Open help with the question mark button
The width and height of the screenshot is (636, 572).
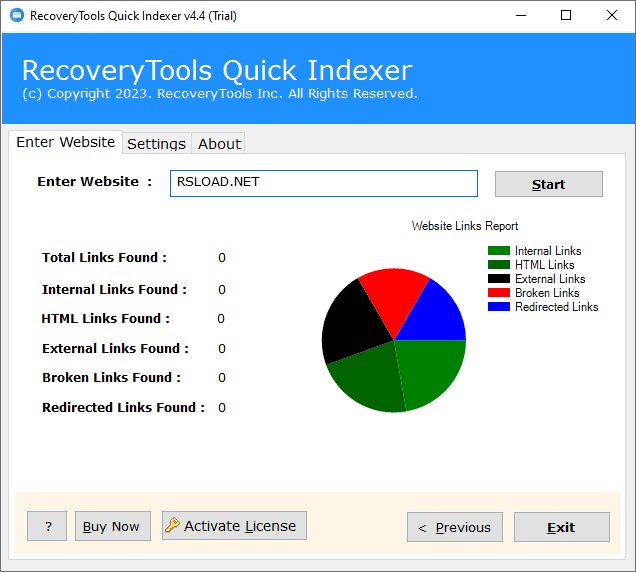click(x=47, y=526)
